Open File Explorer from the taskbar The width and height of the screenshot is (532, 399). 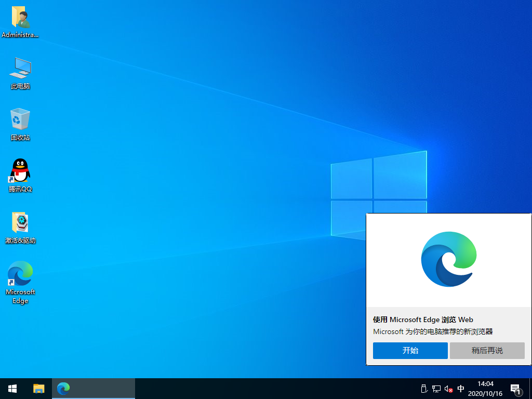click(x=39, y=388)
